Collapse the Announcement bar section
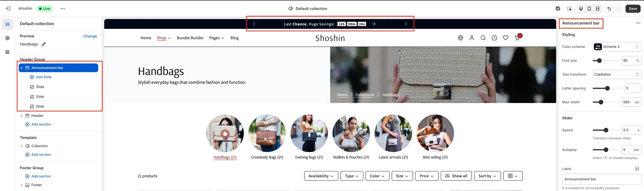The height and width of the screenshot is (191, 644). 22,68
